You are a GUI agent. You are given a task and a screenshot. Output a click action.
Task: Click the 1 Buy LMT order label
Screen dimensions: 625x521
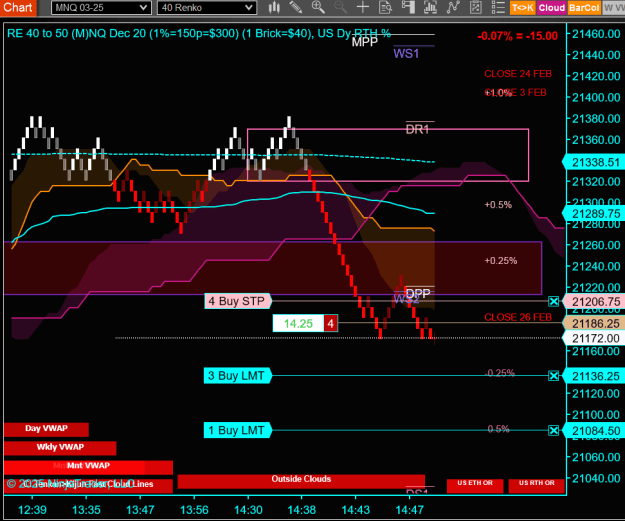point(237,431)
